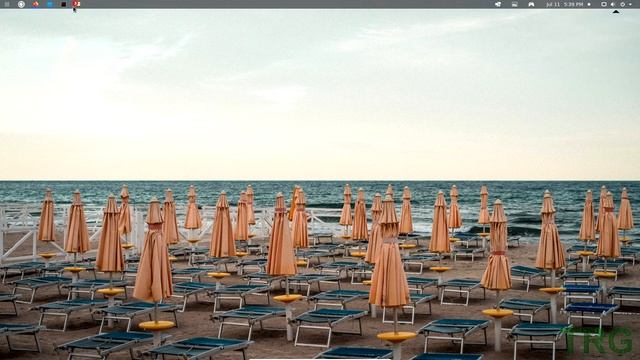Image resolution: width=640 pixels, height=360 pixels.
Task: Click the notification dot beside the clock
Action: pyautogui.click(x=589, y=4)
